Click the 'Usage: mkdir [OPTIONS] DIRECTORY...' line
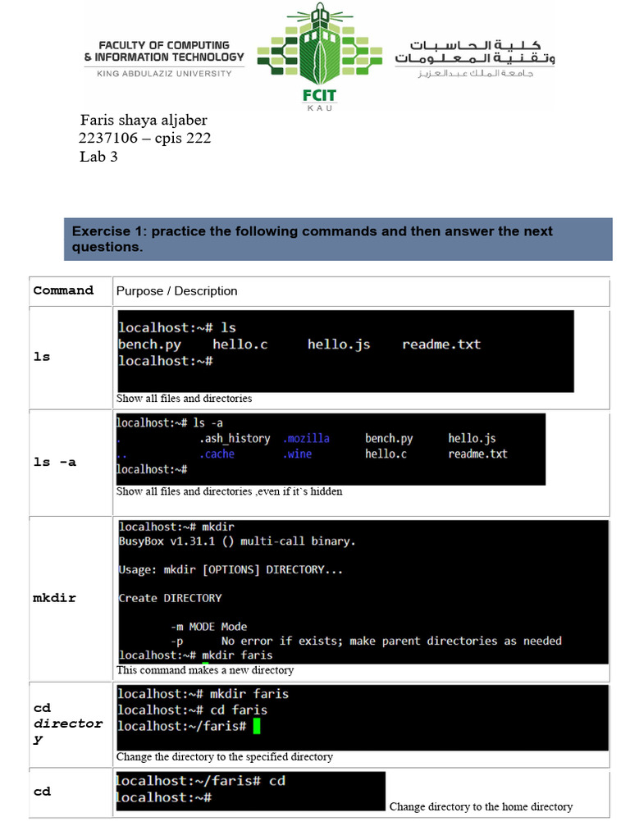This screenshot has width=630, height=840. [231, 569]
